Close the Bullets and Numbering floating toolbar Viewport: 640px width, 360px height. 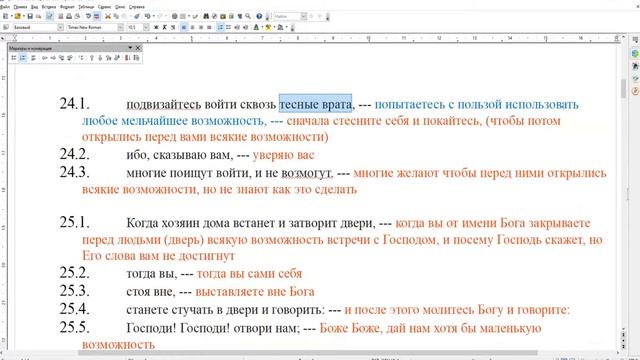[138, 48]
